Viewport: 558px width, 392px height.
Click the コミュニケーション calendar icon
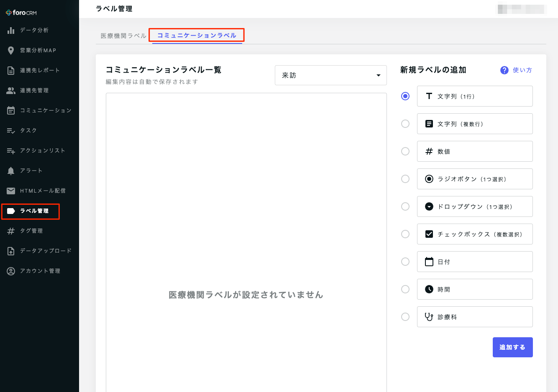[x=11, y=110]
